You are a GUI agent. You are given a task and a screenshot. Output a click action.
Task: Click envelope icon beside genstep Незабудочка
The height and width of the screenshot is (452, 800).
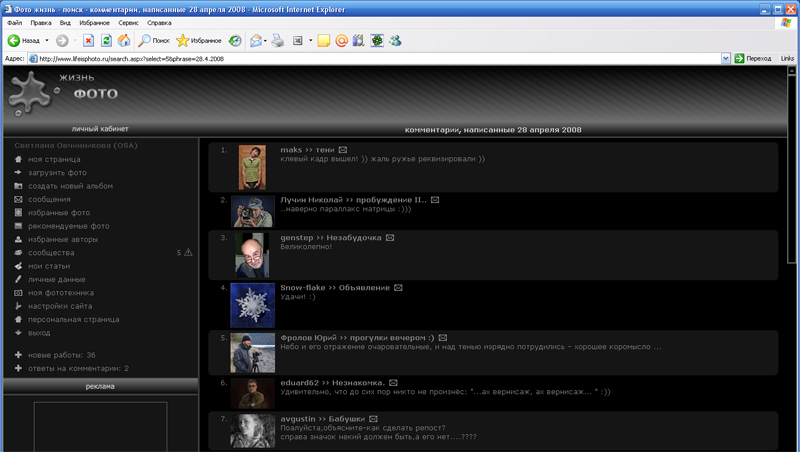point(390,238)
